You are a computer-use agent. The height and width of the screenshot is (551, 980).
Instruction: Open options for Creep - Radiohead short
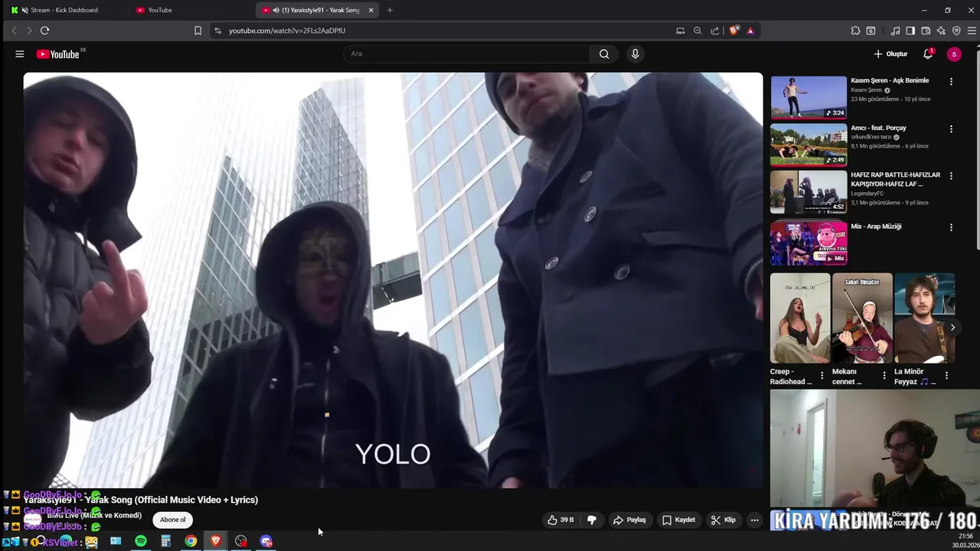pos(822,376)
